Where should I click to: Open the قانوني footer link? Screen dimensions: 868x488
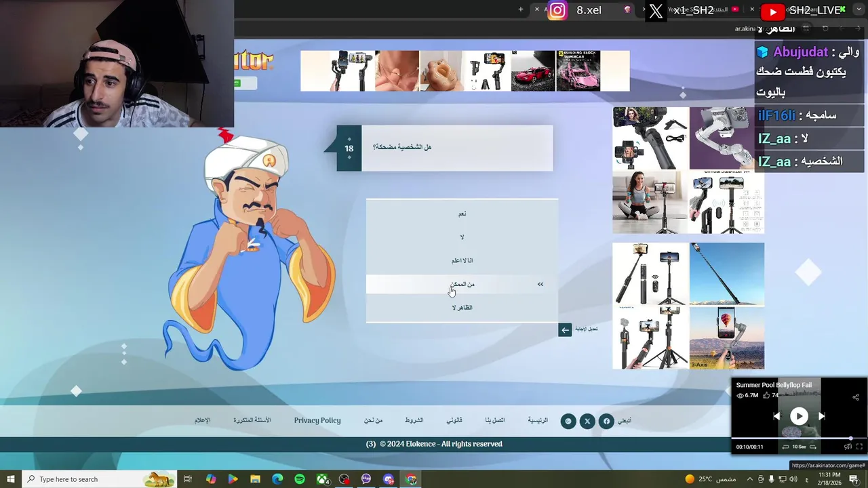(454, 420)
